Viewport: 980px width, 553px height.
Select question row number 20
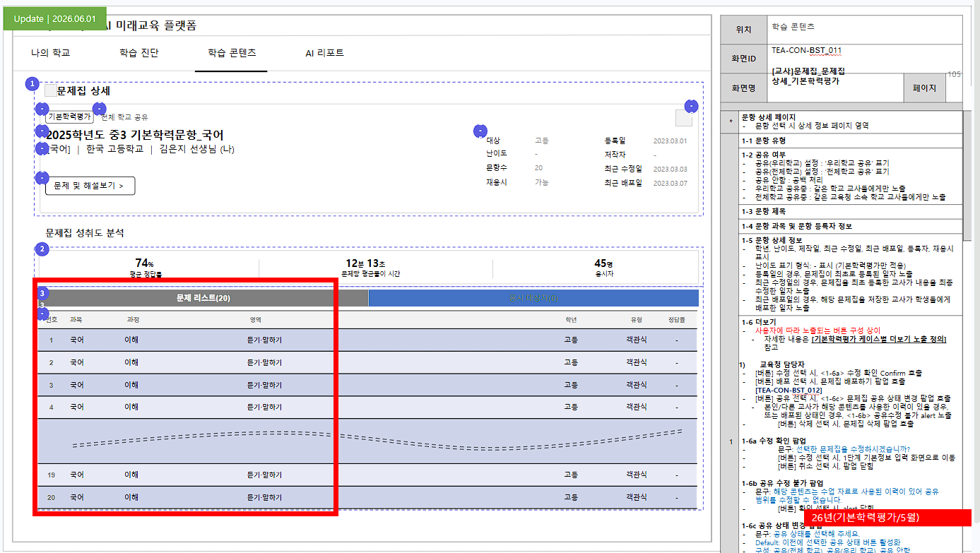click(x=367, y=497)
